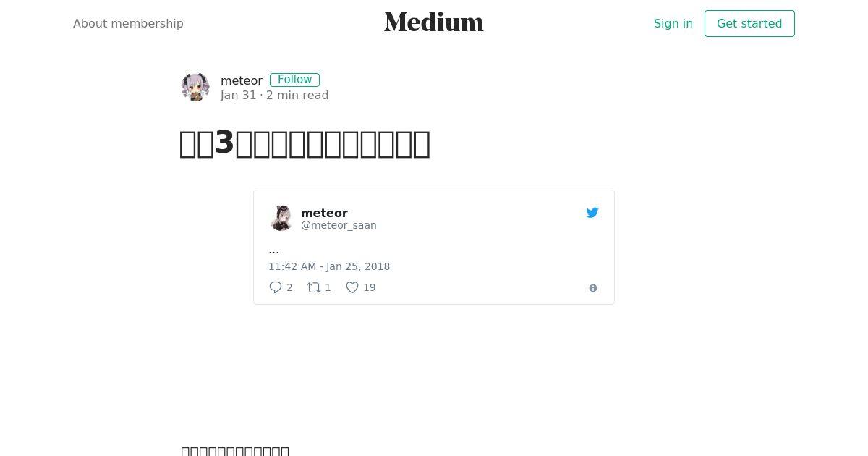The image size is (868, 456).
Task: Click the Medium logo
Action: pyautogui.click(x=434, y=22)
